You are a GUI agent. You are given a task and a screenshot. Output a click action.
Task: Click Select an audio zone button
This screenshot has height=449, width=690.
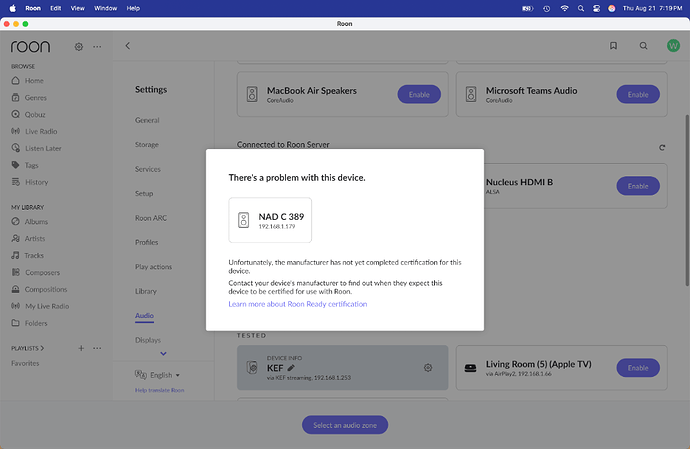345,425
